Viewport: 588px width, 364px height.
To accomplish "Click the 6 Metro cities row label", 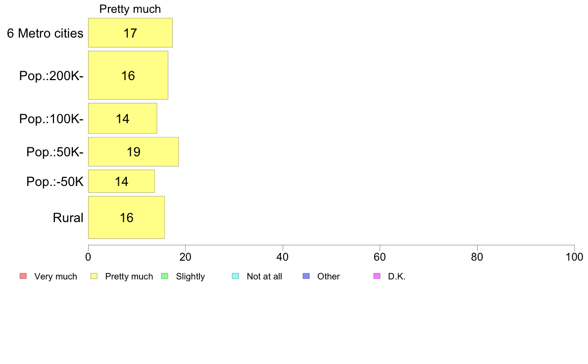I will coord(45,33).
